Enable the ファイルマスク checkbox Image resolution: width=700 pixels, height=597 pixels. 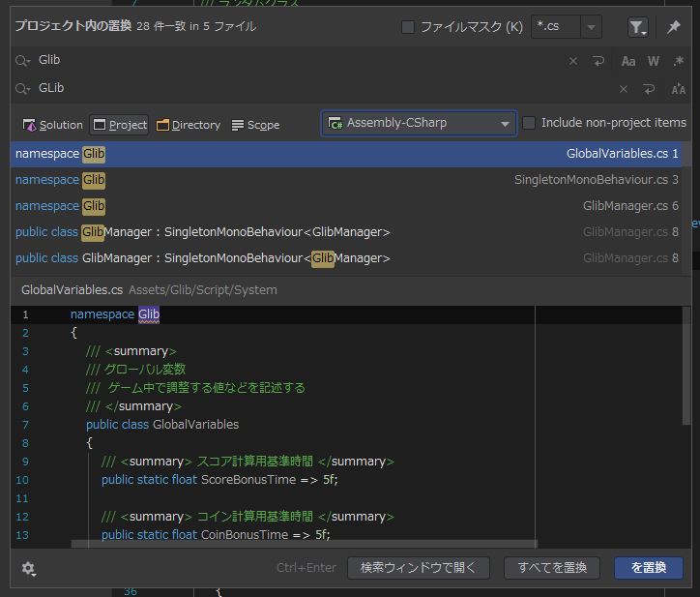(407, 27)
